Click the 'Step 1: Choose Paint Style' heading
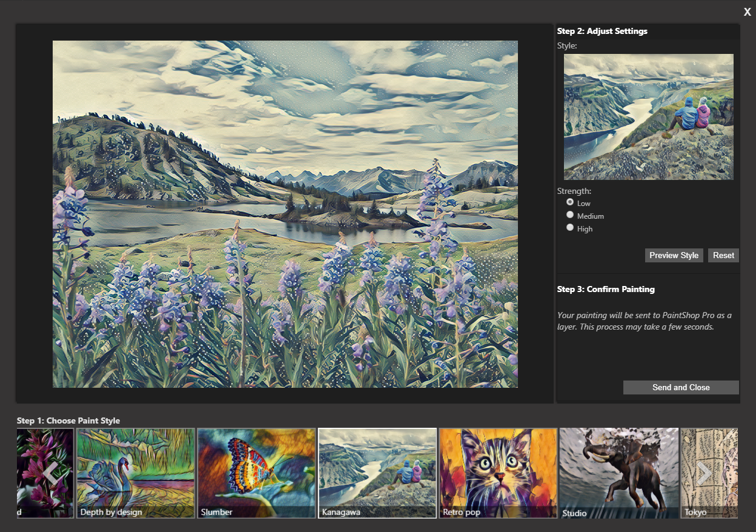Viewport: 756px width, 532px height. point(68,421)
